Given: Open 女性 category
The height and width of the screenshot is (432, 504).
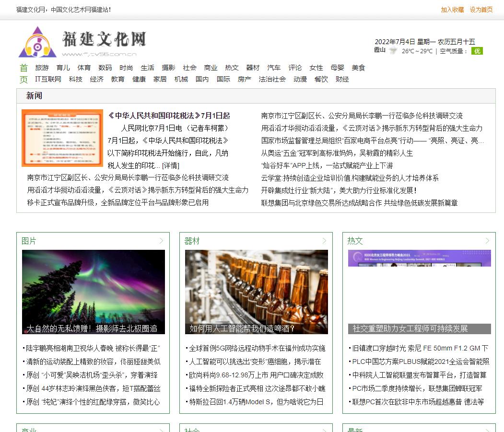Looking at the screenshot, I should [316, 68].
